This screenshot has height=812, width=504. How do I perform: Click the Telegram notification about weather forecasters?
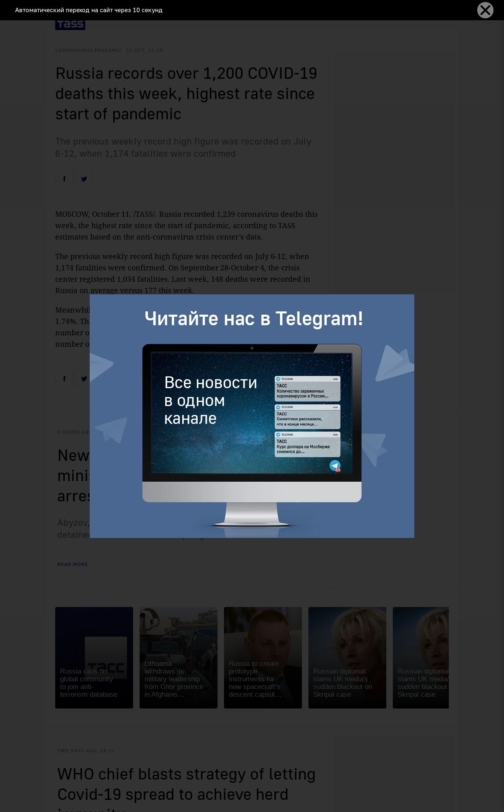tap(308, 417)
